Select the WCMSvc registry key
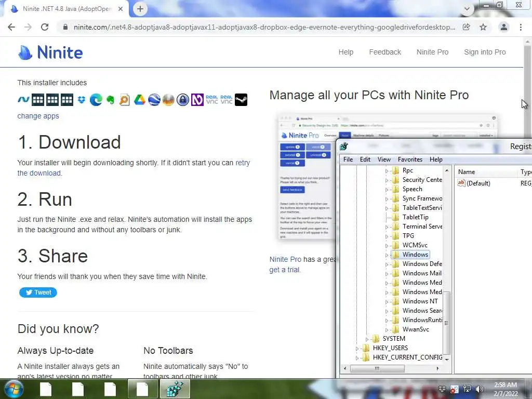Screen dimensions: 532x399 coord(415,245)
